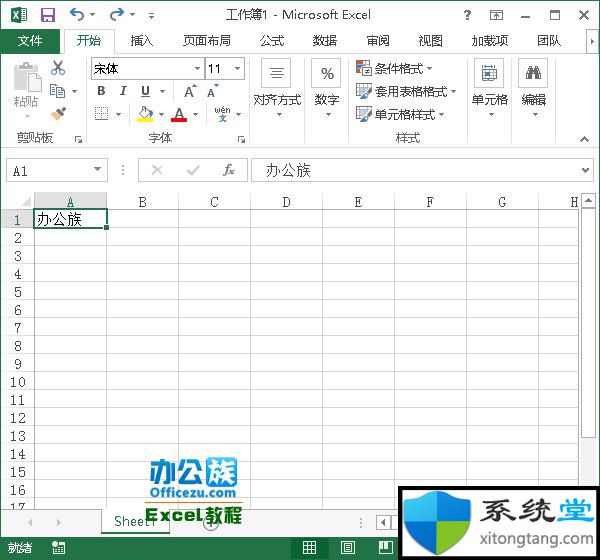600x560 pixels.
Task: Open ribbon display options icon
Action: pyautogui.click(x=496, y=15)
